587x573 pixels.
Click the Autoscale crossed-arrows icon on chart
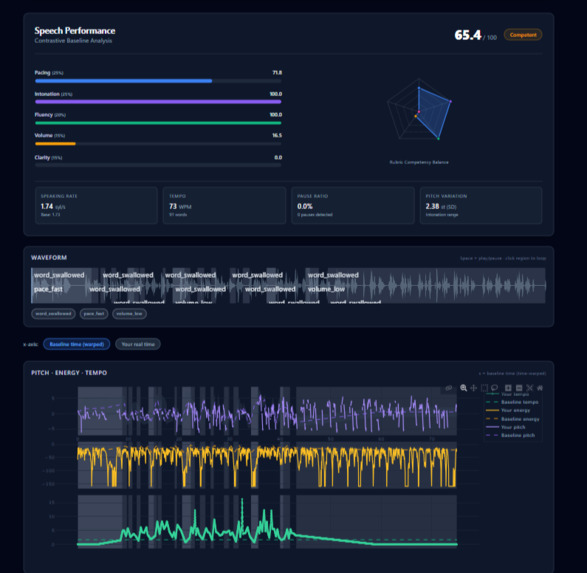529,388
